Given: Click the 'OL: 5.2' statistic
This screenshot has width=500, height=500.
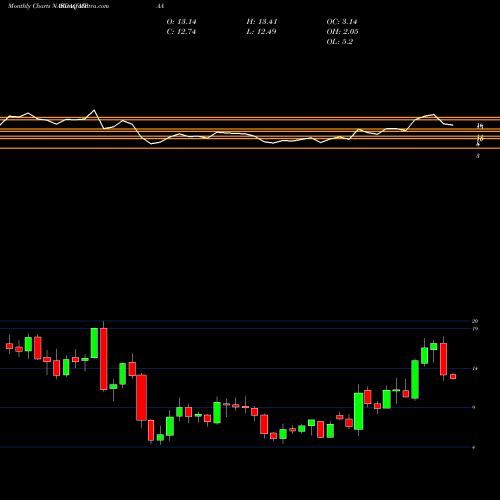Looking at the screenshot, I should pyautogui.click(x=339, y=42).
